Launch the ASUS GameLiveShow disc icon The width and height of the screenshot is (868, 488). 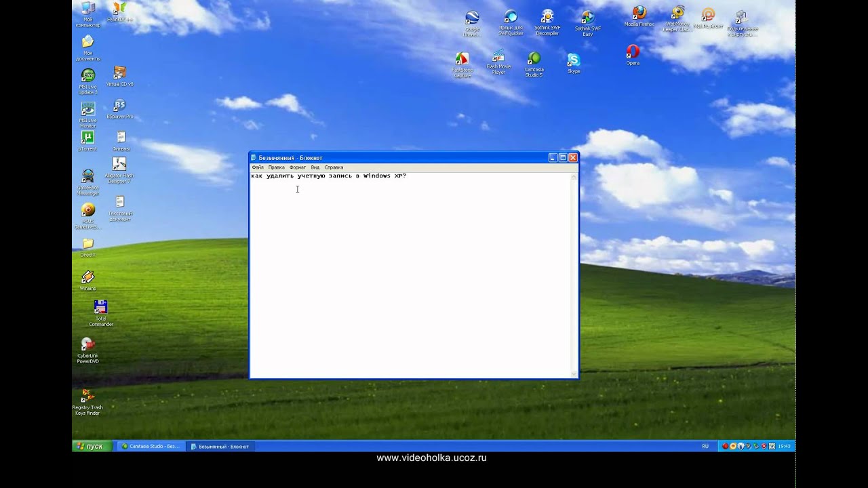pyautogui.click(x=88, y=216)
